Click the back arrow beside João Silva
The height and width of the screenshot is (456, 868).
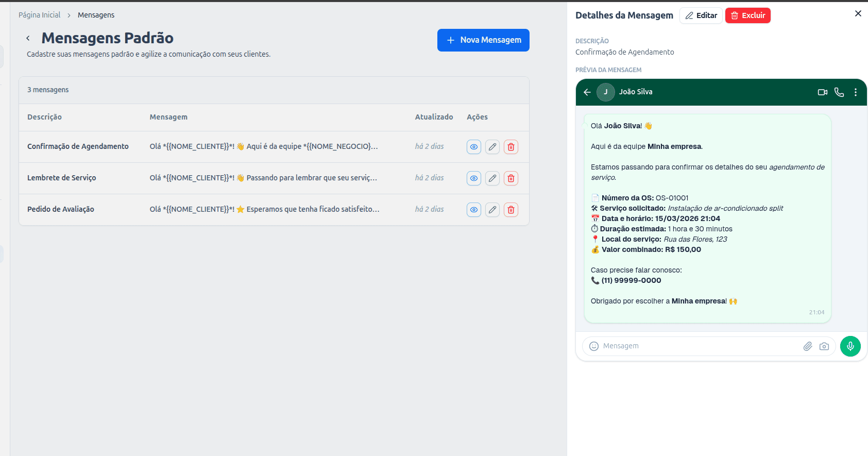point(587,92)
